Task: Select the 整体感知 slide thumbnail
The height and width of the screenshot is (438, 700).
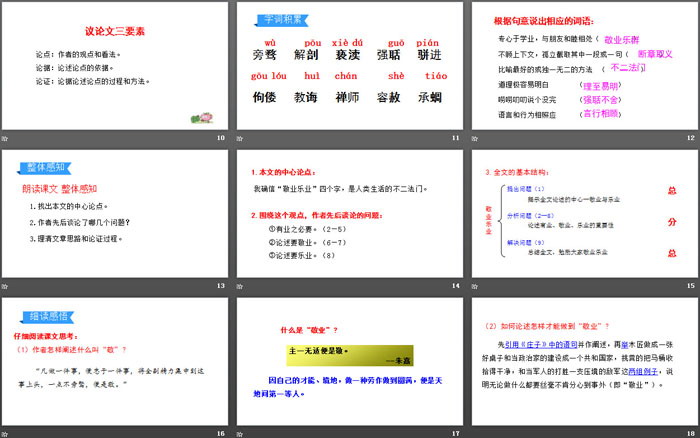Action: click(116, 213)
